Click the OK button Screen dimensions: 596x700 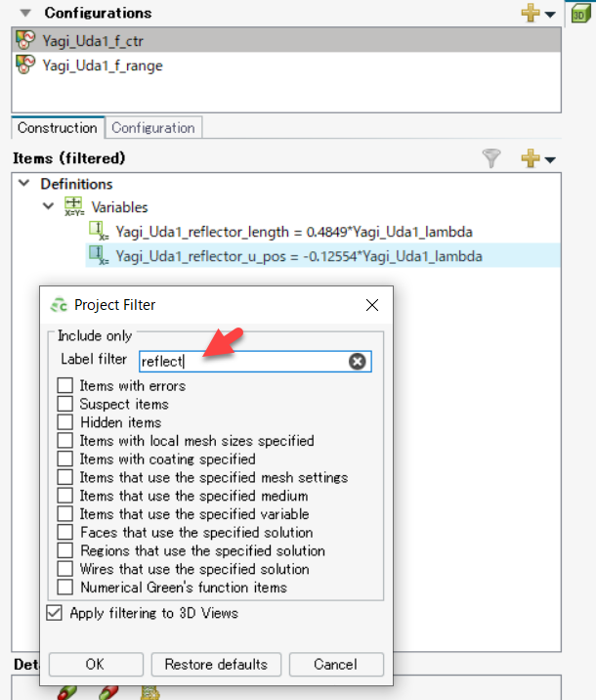click(x=96, y=664)
